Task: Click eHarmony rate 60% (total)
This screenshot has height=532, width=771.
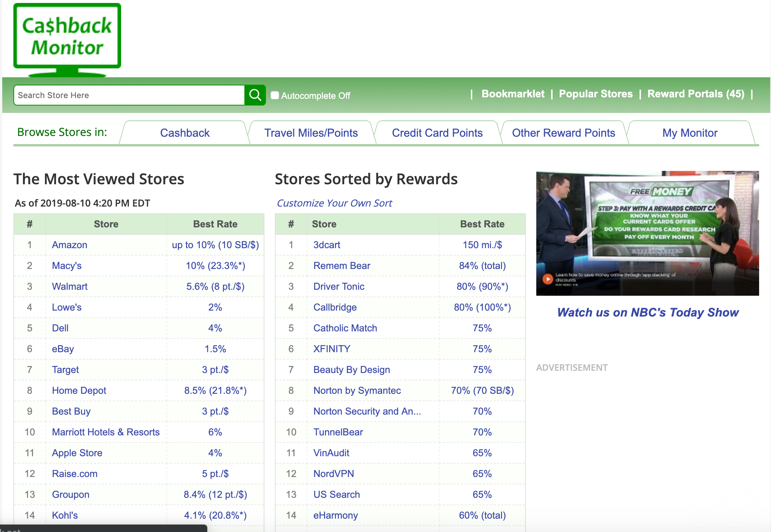Action: pyautogui.click(x=482, y=515)
